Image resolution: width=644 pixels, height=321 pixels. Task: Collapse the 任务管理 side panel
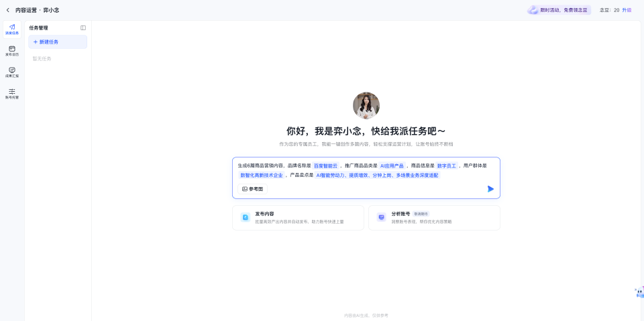point(83,28)
